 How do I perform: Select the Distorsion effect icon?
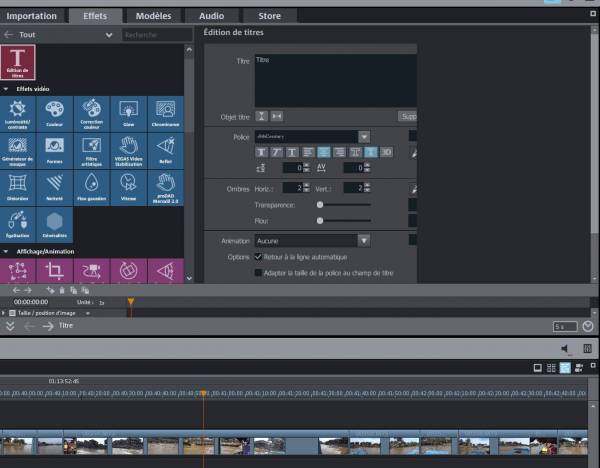pos(17,186)
